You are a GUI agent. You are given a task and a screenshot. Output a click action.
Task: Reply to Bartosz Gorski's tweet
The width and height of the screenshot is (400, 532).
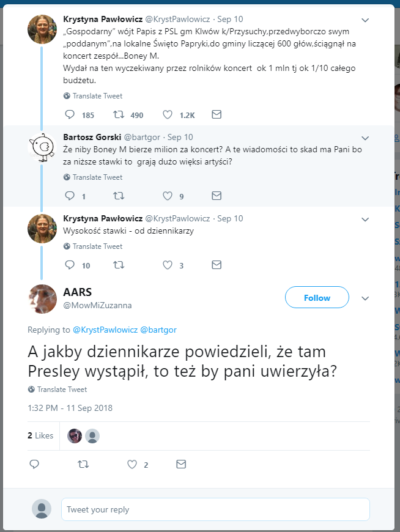[69, 196]
